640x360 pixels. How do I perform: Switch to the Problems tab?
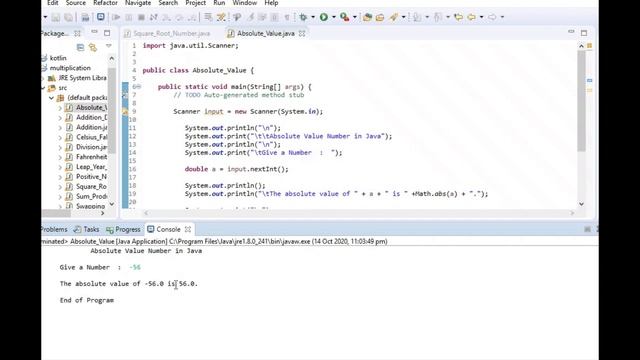tap(54, 229)
